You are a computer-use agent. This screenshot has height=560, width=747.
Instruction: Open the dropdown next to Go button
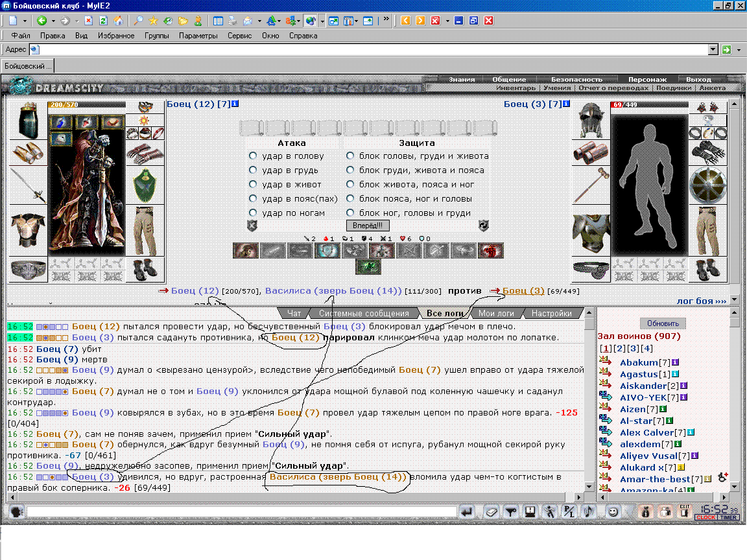739,49
